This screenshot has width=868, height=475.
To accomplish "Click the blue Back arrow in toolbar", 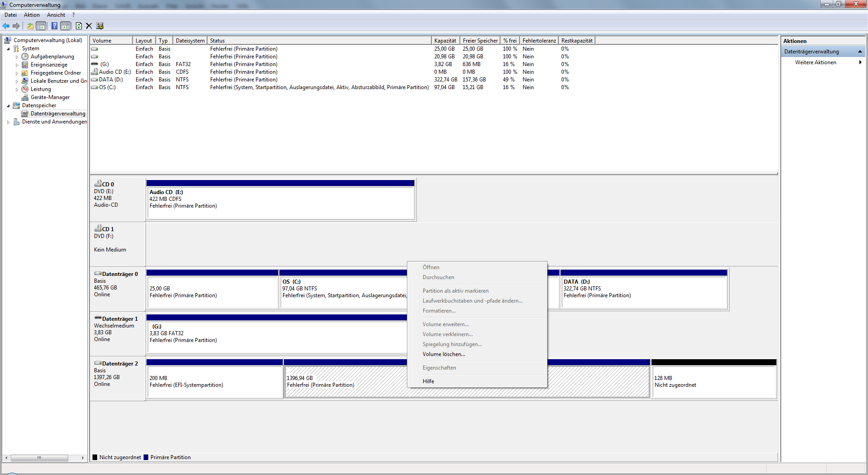I will (x=6, y=26).
